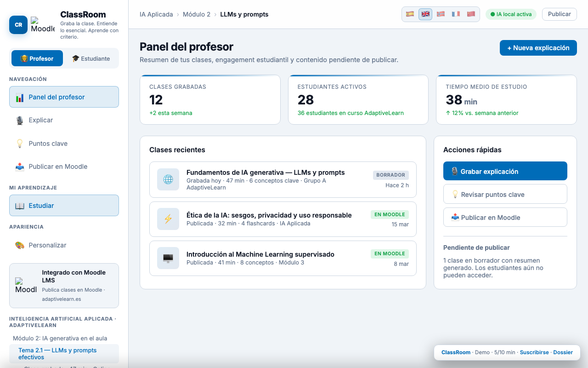Click the book icon beside Estudiar
588x368 pixels.
[x=20, y=206]
